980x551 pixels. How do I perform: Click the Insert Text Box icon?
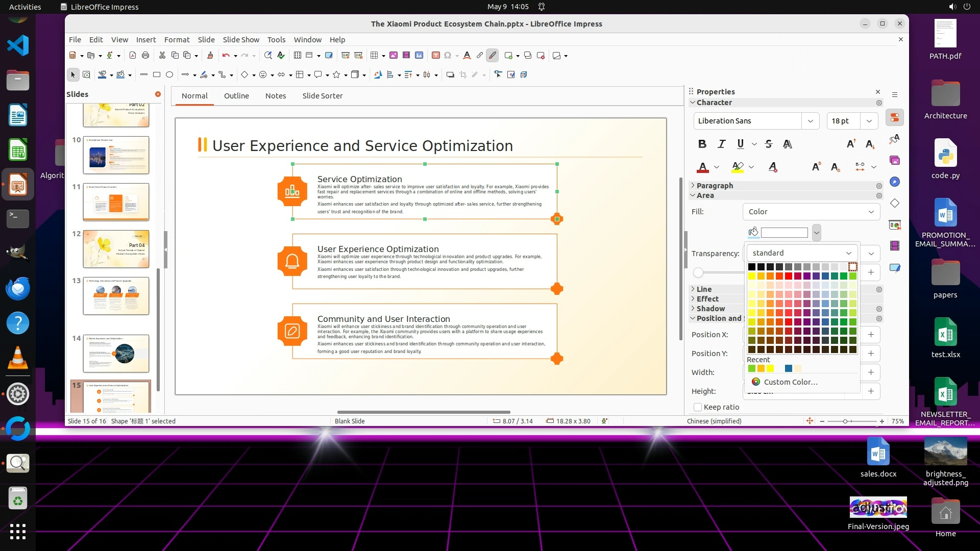click(x=435, y=55)
